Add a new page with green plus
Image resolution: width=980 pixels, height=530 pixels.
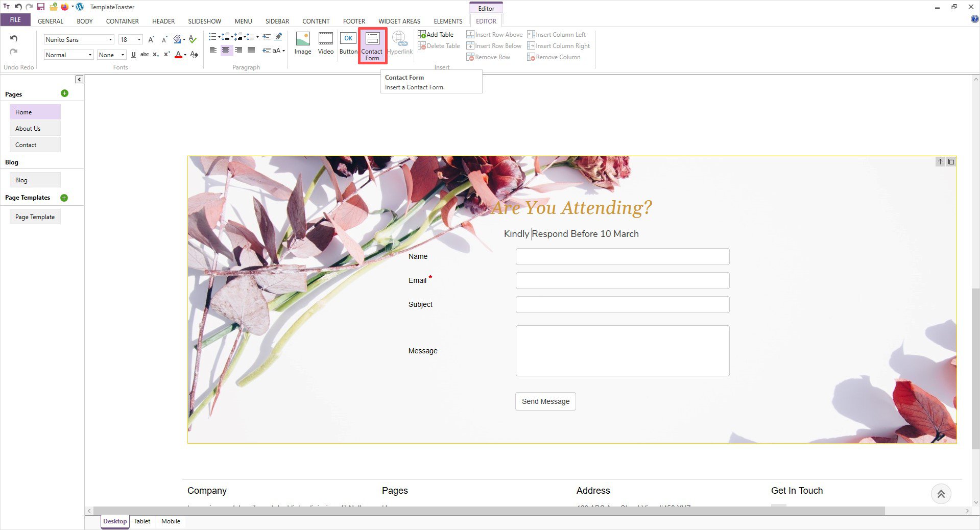(64, 93)
